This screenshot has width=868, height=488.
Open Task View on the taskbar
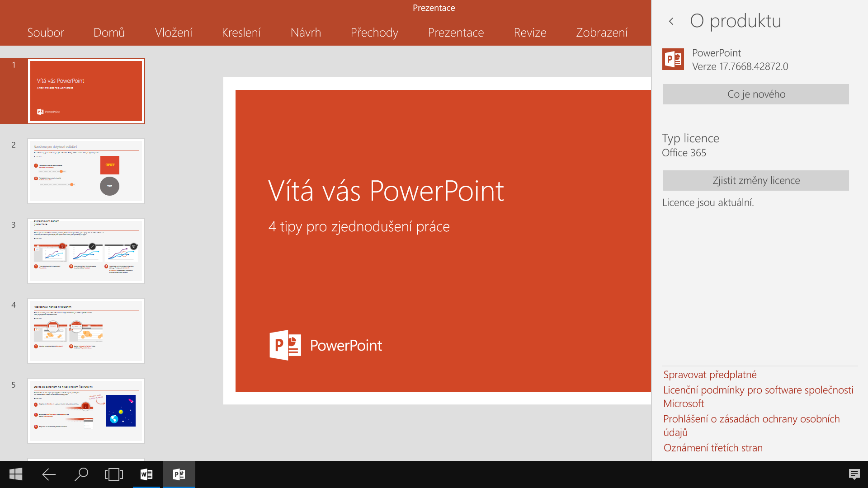point(113,474)
